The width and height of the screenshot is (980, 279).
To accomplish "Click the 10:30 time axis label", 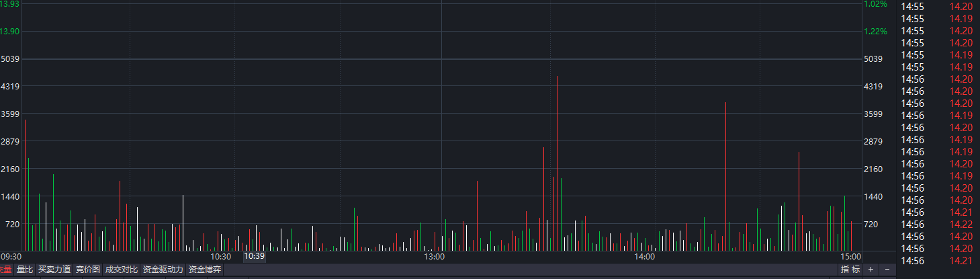I will coord(221,257).
